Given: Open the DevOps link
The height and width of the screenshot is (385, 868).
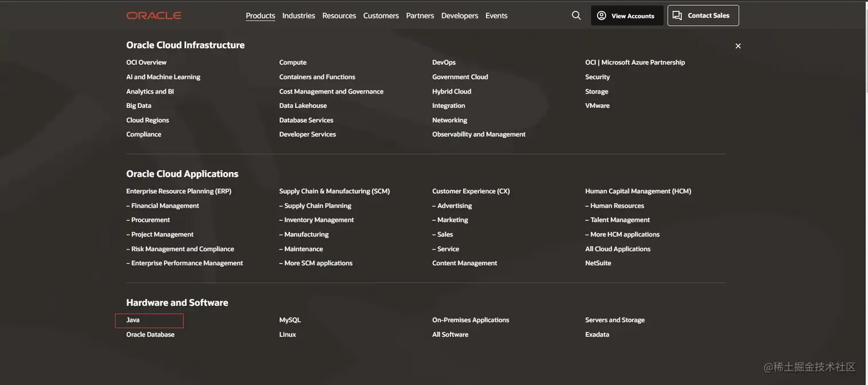Looking at the screenshot, I should click(444, 63).
